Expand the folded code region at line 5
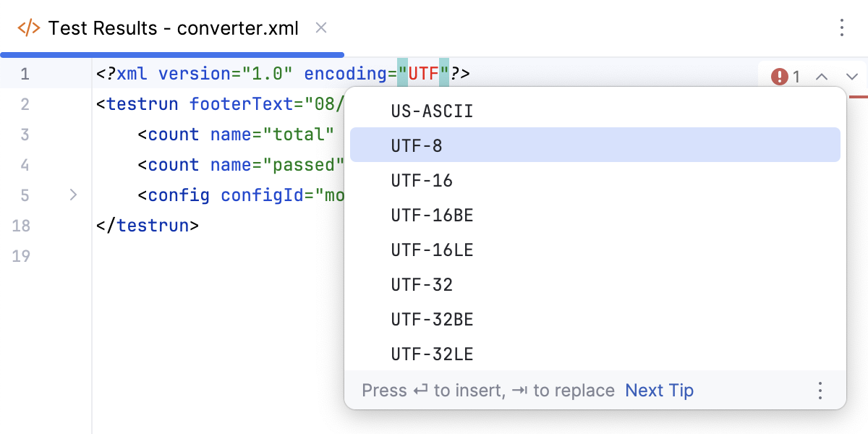This screenshot has height=434, width=868. coord(72,195)
